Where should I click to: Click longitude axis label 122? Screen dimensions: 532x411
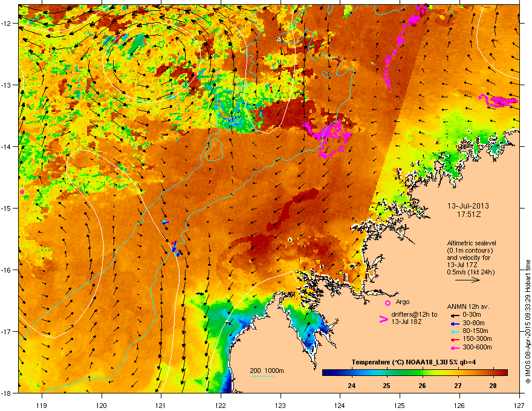coord(221,405)
